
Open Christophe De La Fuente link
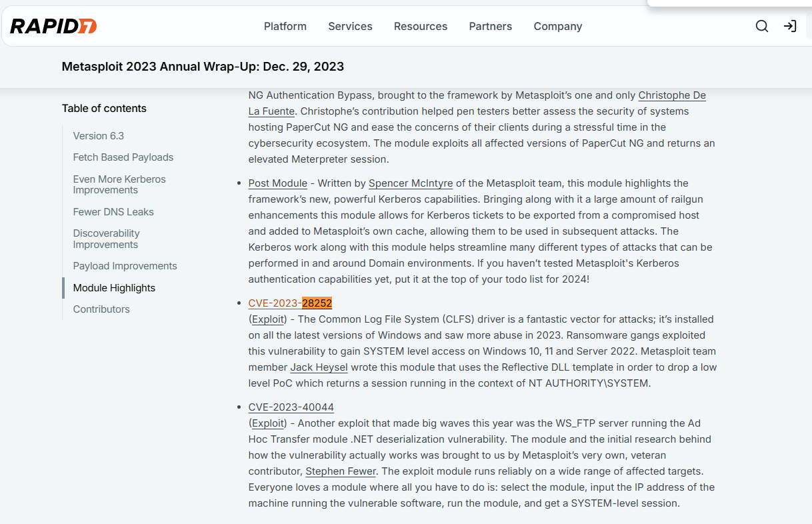pos(672,95)
